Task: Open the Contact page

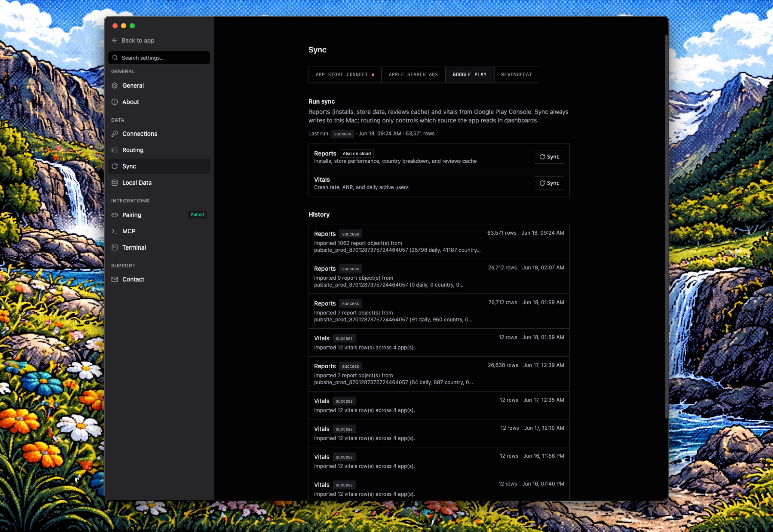Action: point(159,279)
